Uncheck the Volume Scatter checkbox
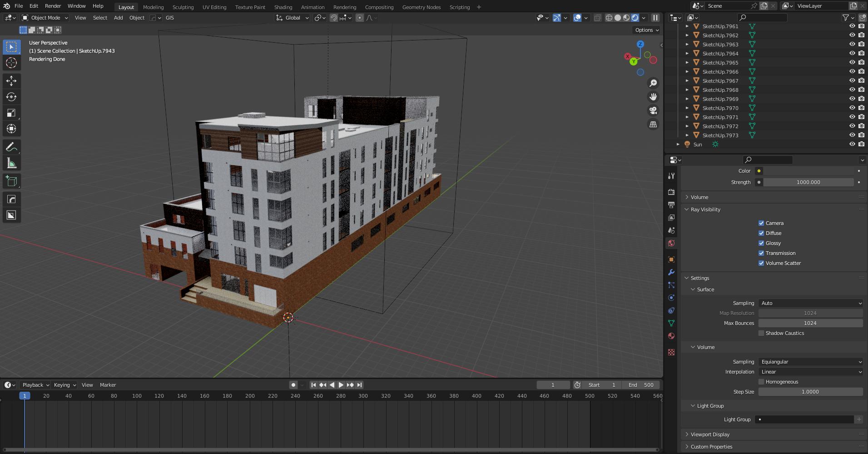The width and height of the screenshot is (868, 454). click(761, 263)
